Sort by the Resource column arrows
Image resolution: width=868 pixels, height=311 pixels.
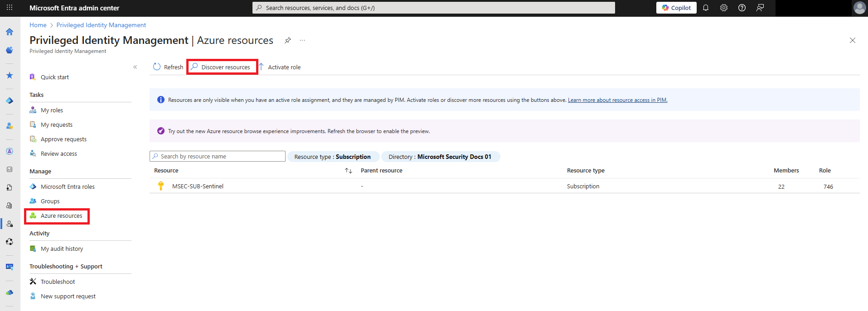point(348,171)
